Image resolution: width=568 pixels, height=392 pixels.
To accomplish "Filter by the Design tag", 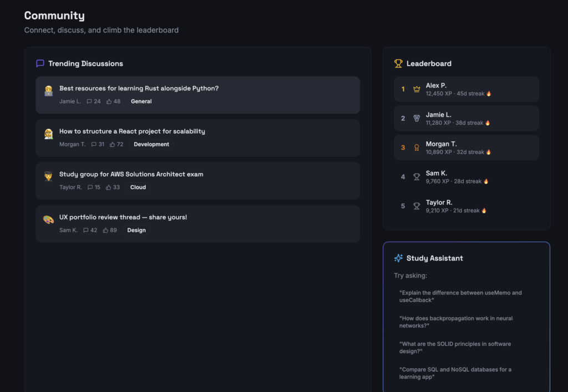I will pos(136,230).
